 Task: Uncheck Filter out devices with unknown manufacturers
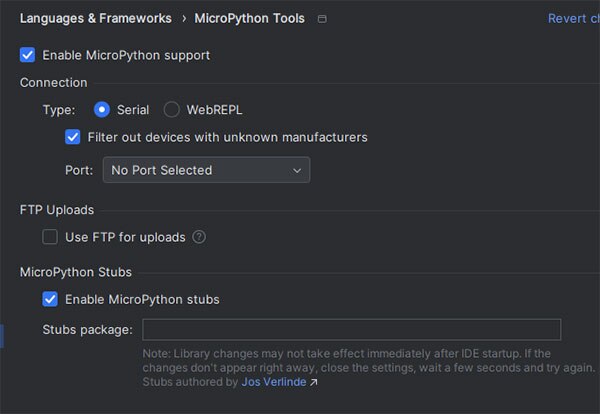click(x=73, y=136)
